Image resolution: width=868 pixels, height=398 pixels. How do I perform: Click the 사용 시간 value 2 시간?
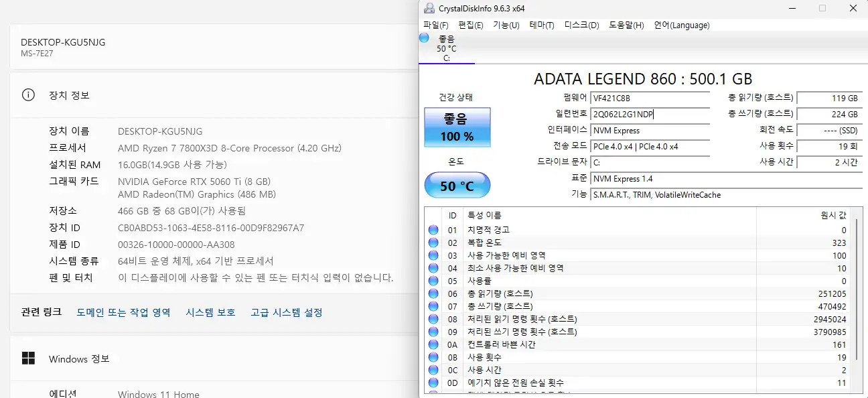(829, 163)
